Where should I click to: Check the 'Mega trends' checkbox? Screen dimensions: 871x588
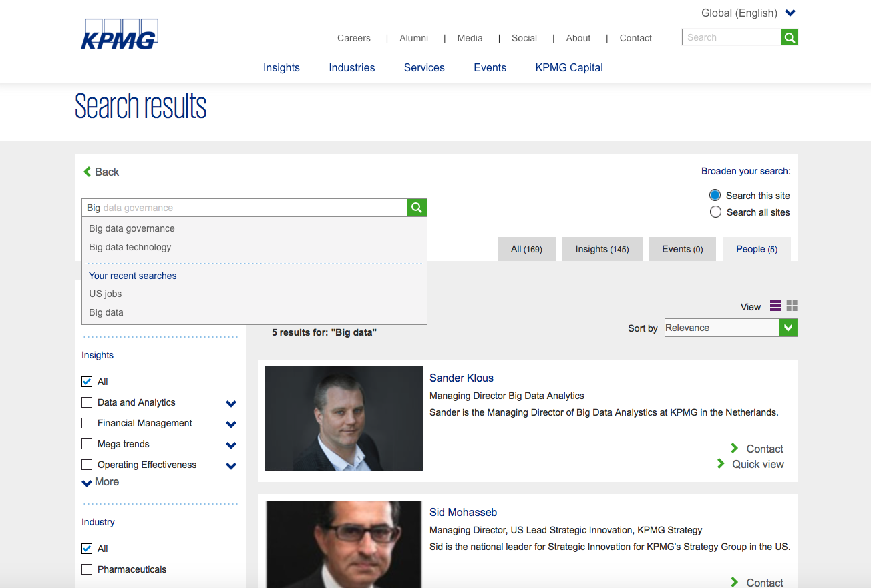87,444
